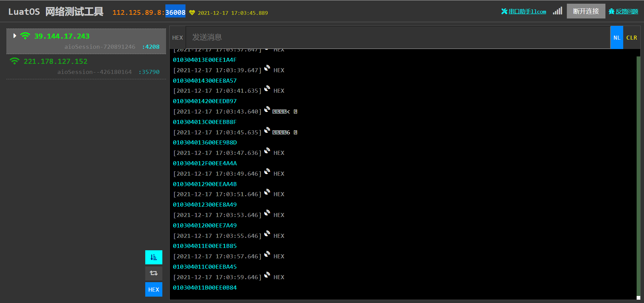
Task: Open the 反馈问题 feedback link
Action: [x=623, y=11]
